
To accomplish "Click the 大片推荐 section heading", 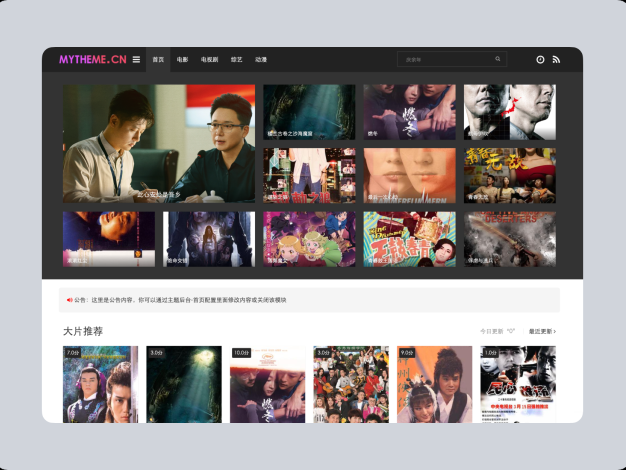I will pos(83,331).
